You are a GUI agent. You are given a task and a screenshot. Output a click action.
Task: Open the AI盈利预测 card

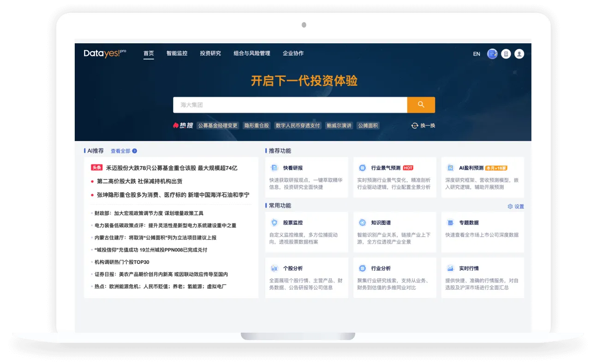click(x=483, y=177)
